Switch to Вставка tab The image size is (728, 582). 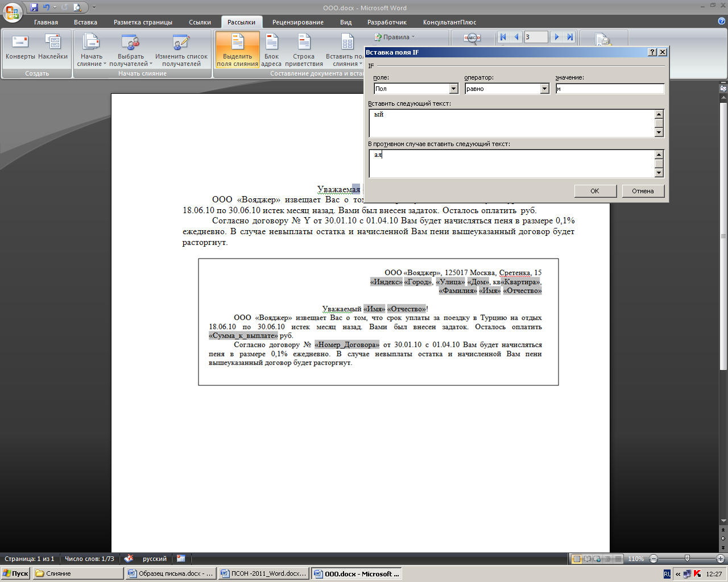click(x=85, y=22)
